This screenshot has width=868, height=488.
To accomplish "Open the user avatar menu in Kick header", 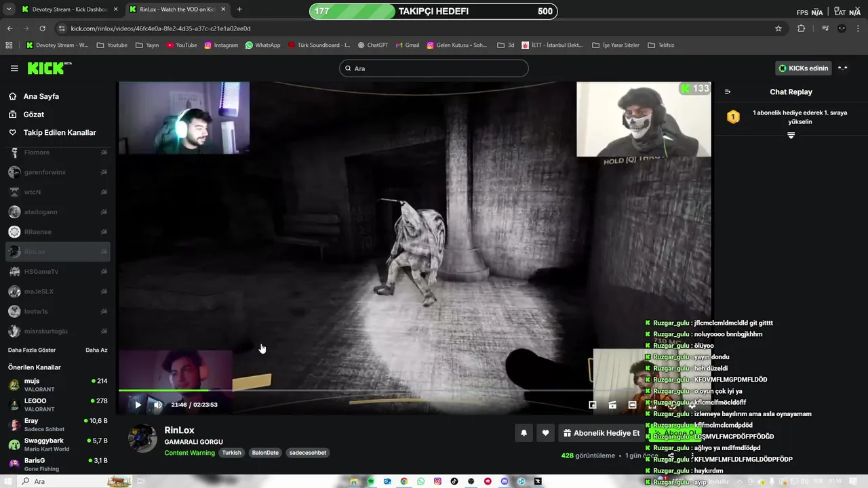I will coord(843,68).
